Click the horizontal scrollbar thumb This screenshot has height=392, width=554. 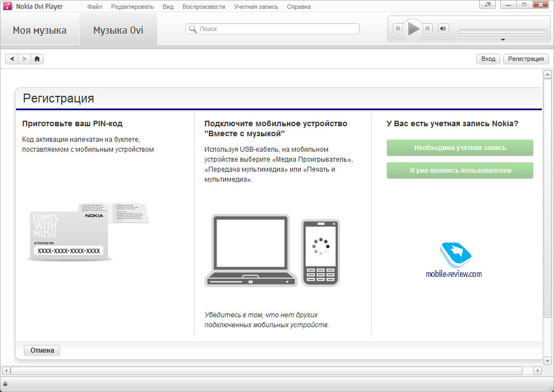click(266, 370)
